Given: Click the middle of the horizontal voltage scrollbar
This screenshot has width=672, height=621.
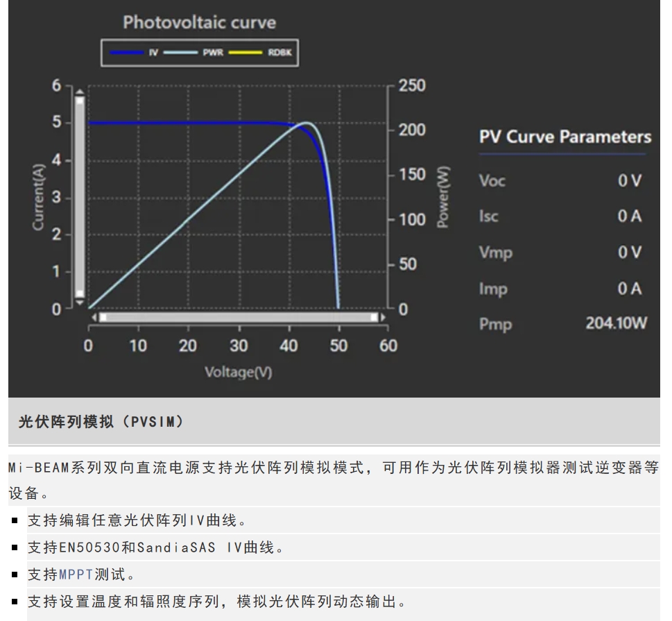Looking at the screenshot, I should [239, 317].
